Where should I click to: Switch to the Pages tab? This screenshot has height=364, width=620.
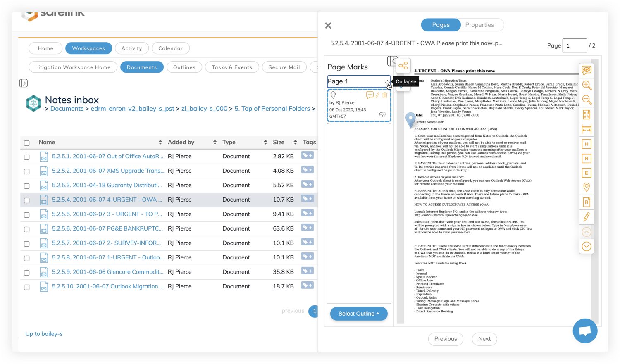tap(441, 25)
